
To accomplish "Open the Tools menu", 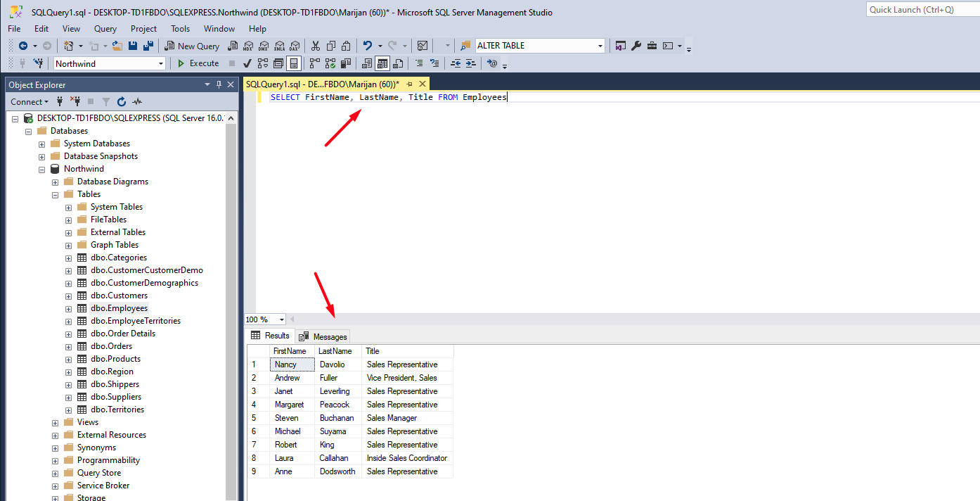I will [180, 29].
